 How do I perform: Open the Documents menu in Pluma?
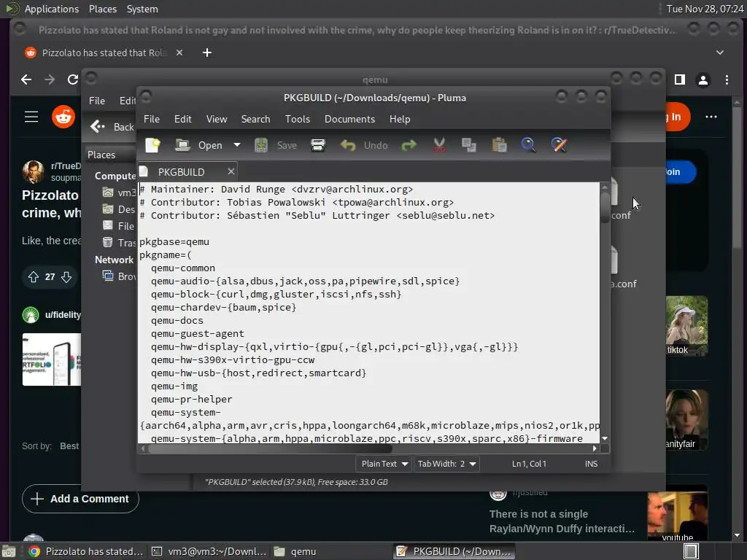pos(349,119)
